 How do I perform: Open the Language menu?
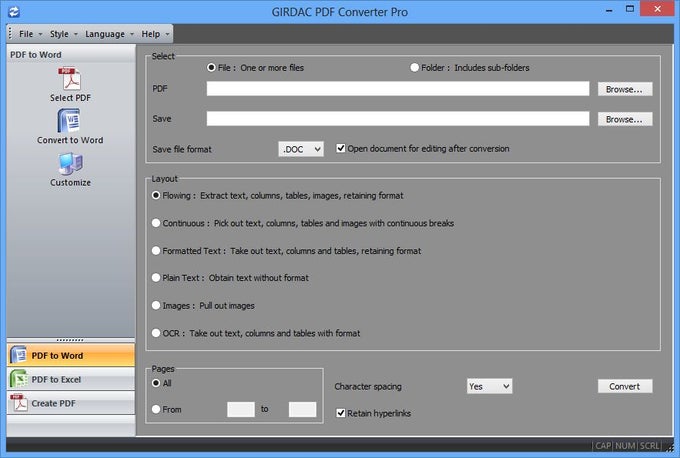point(109,34)
